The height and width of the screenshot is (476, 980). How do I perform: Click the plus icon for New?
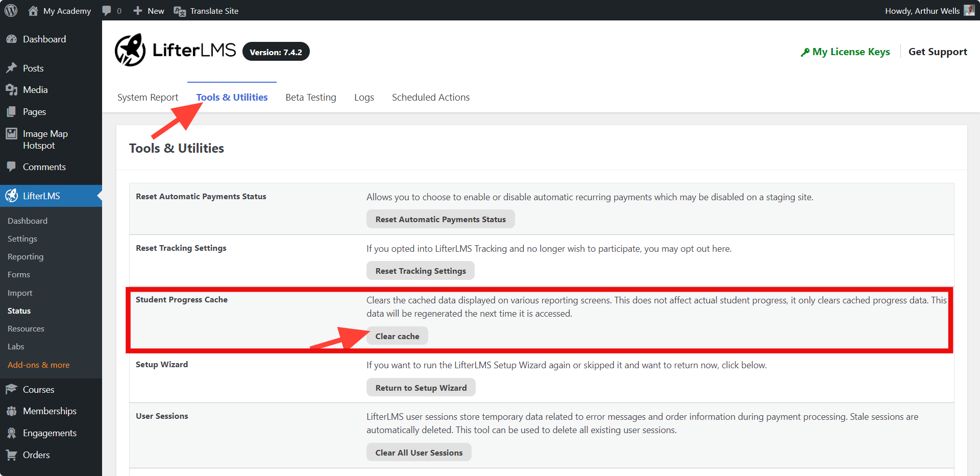click(137, 11)
